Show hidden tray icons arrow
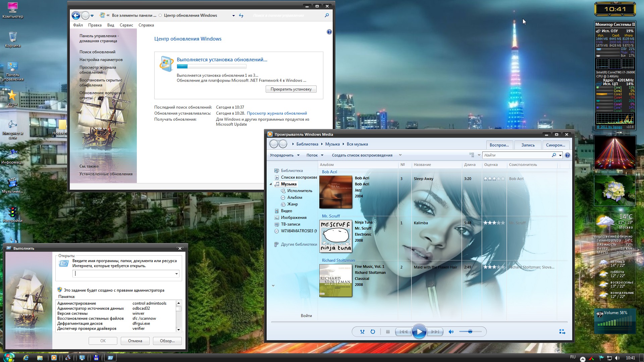This screenshot has height=362, width=644. click(583, 359)
